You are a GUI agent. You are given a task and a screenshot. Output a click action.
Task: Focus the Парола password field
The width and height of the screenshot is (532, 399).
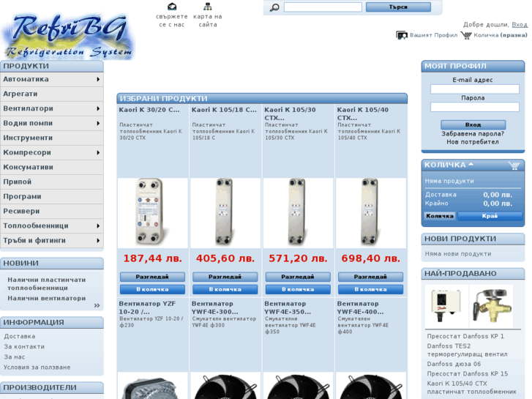[x=475, y=107]
